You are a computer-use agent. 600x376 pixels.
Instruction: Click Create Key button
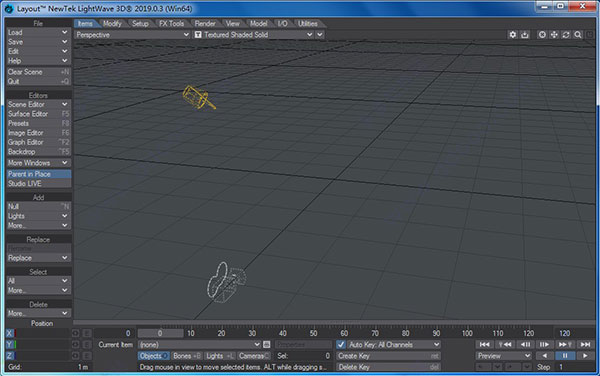tap(388, 356)
